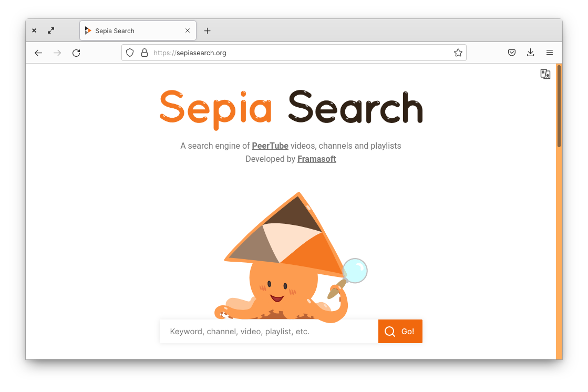Close the Sepia Search tab
588x392 pixels.
[188, 31]
